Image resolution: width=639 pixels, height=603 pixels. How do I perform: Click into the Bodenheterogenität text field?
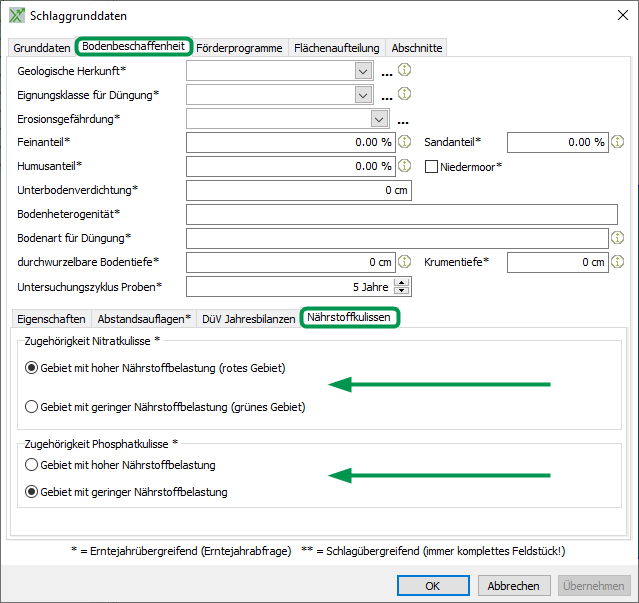401,214
